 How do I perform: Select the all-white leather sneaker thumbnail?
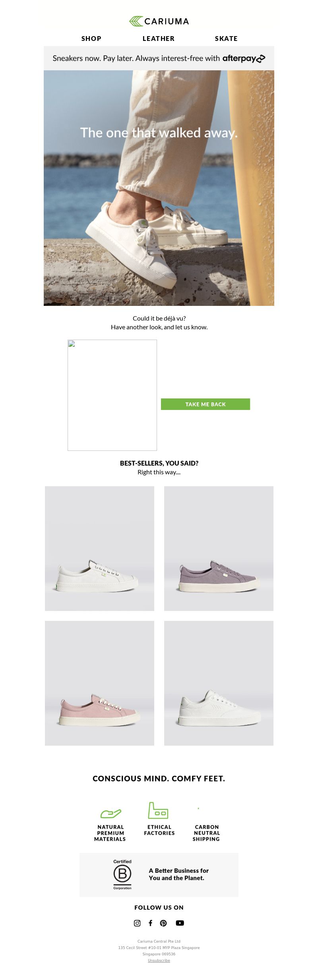219,683
